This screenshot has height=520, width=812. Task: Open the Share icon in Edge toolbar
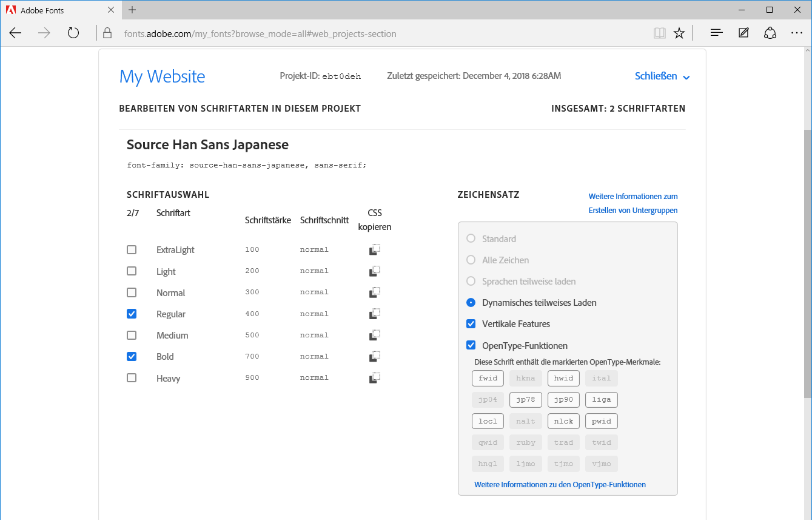(x=770, y=33)
